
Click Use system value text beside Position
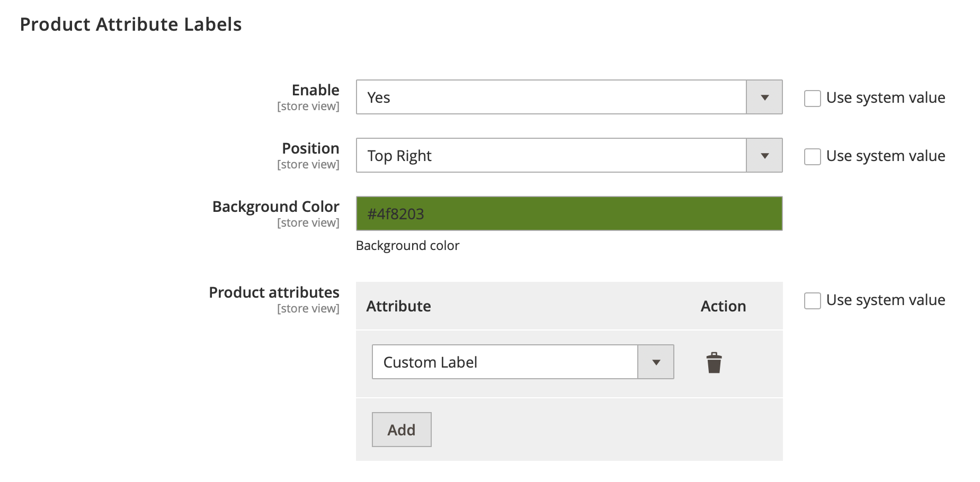tap(886, 156)
